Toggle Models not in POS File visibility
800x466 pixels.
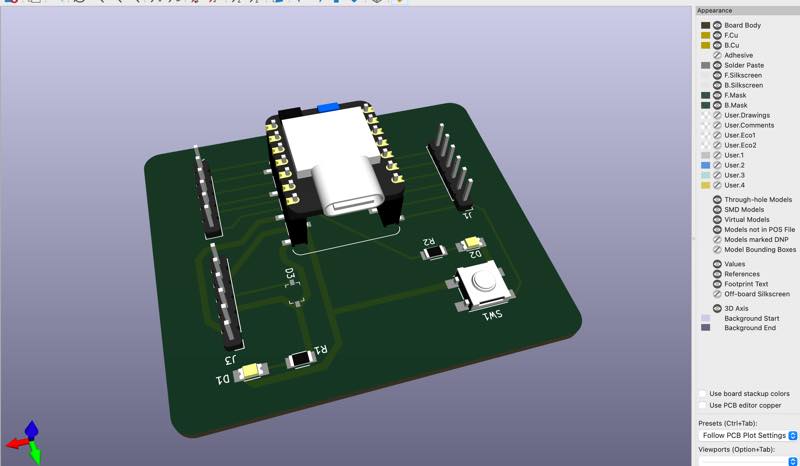tap(717, 230)
